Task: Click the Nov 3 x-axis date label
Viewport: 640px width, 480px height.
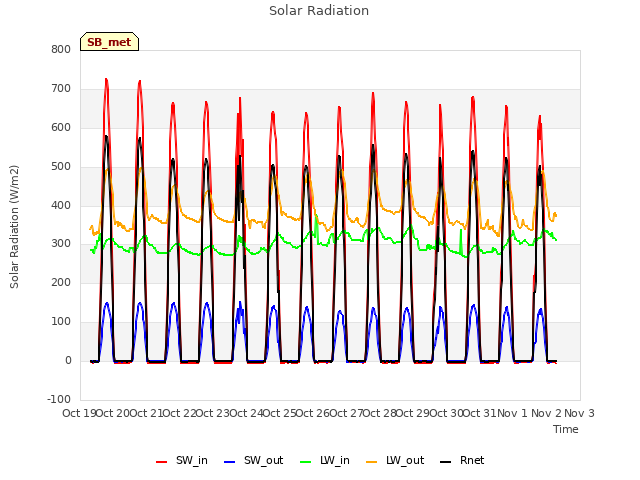Action: 579,413
